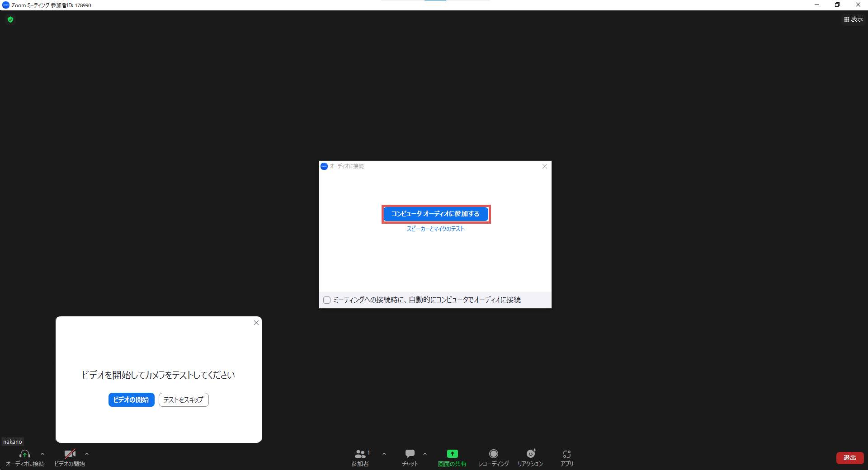Click the nakano name label
This screenshot has height=470, width=868.
pos(13,442)
